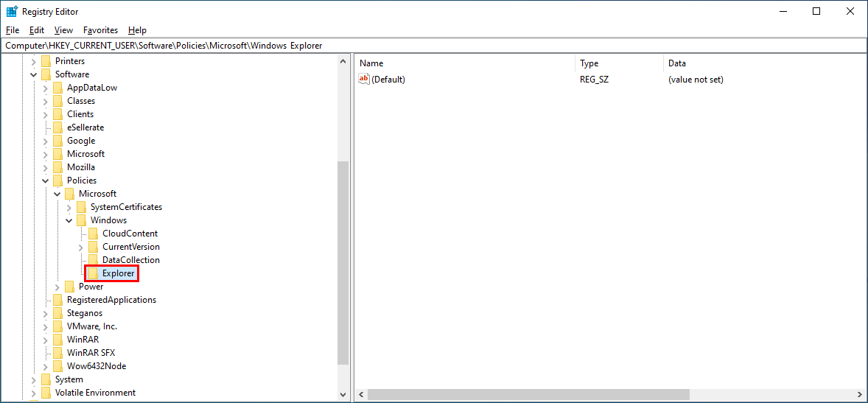Click the Wow6432Node folder icon
This screenshot has height=403, width=868.
(57, 366)
